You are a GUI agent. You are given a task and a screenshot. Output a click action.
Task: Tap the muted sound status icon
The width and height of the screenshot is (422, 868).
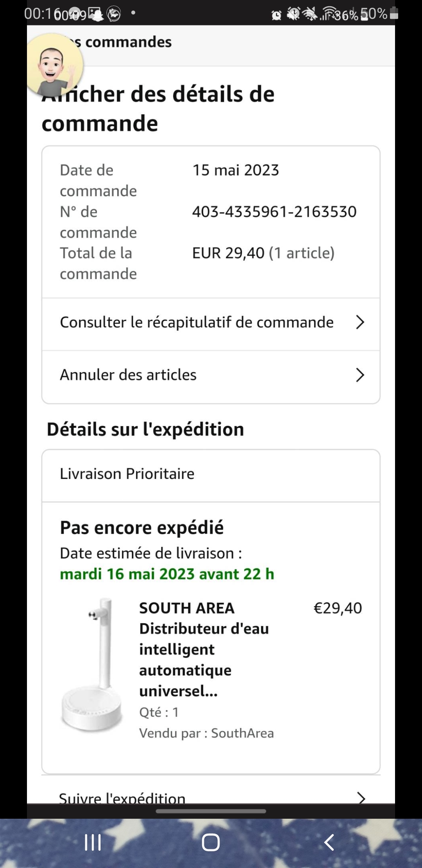click(310, 14)
